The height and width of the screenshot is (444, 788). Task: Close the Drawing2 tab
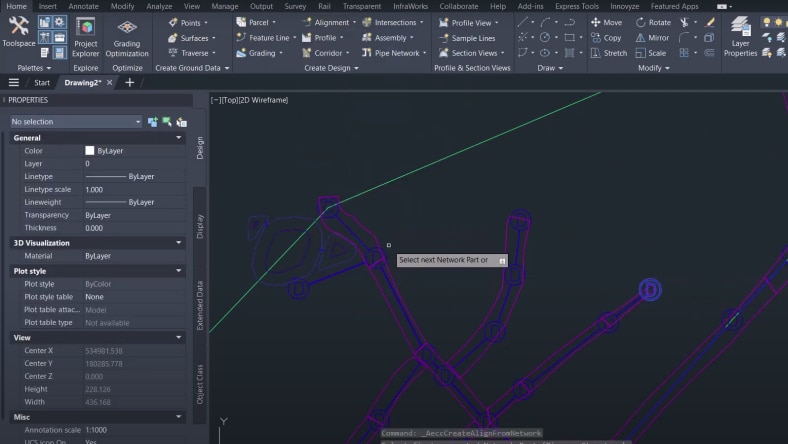[x=109, y=82]
